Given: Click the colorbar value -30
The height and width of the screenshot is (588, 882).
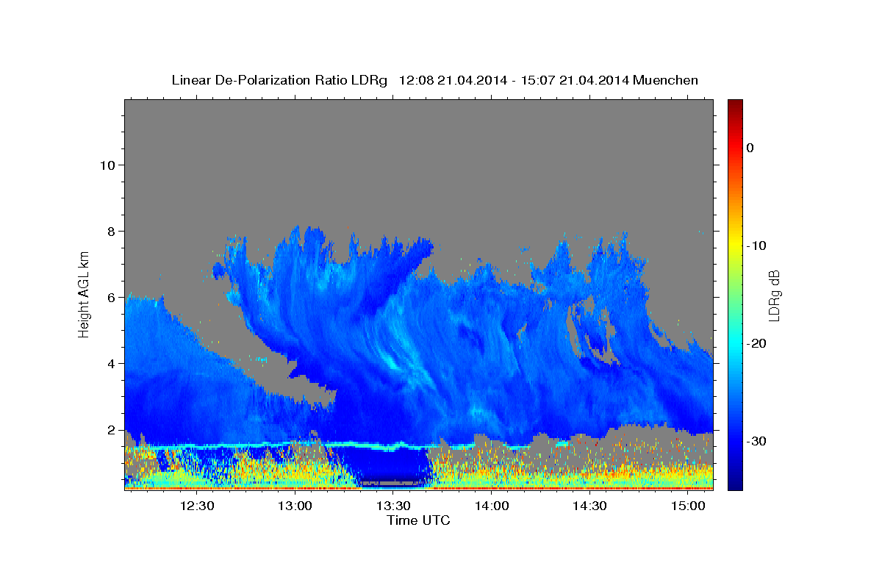Looking at the screenshot, I should pyautogui.click(x=756, y=441).
